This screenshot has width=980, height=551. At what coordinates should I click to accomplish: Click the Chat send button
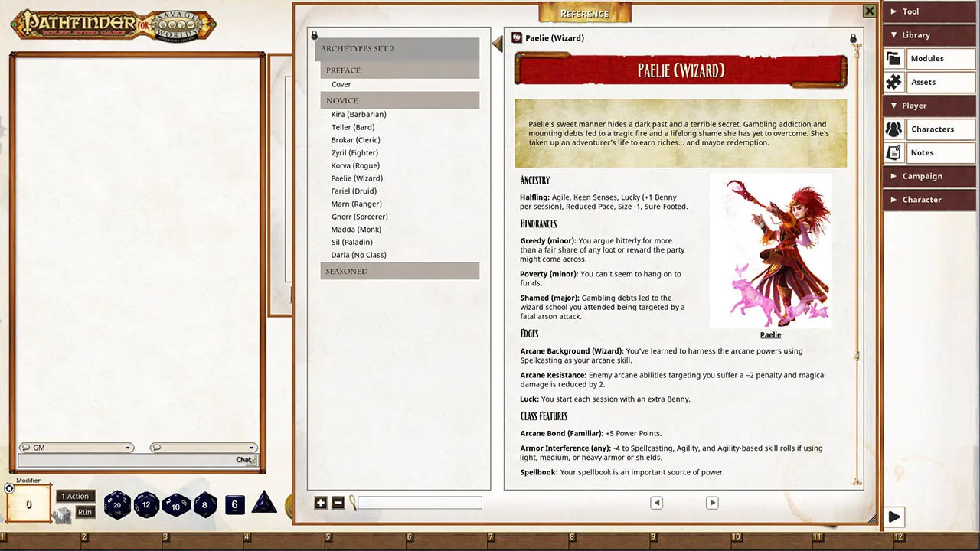coord(244,460)
